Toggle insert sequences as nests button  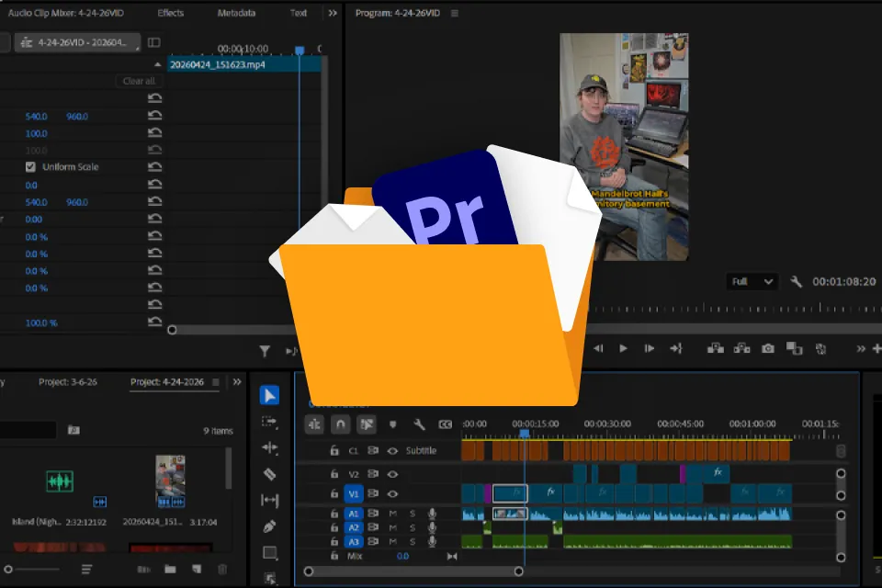314,424
